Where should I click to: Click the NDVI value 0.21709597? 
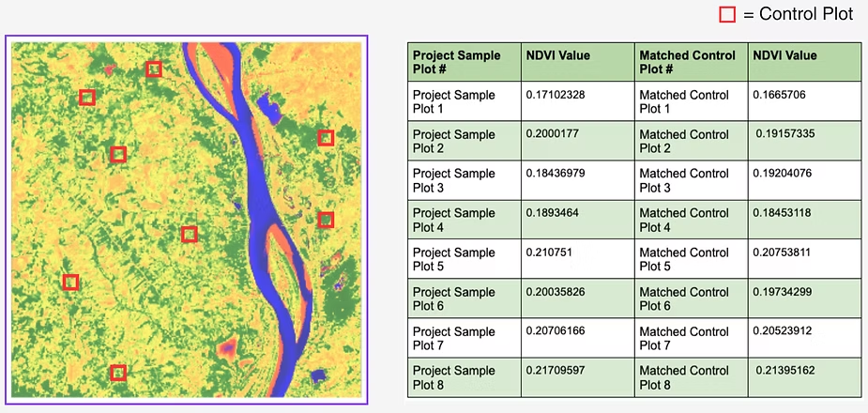pos(556,371)
